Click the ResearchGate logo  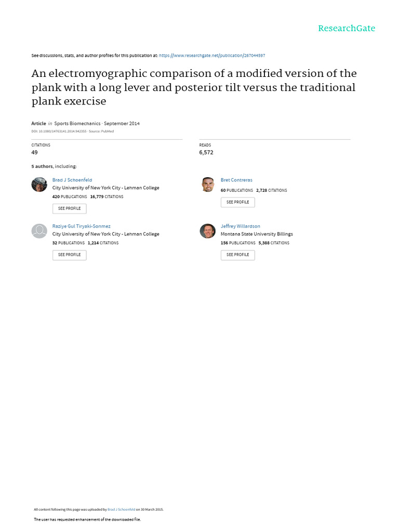347,29
